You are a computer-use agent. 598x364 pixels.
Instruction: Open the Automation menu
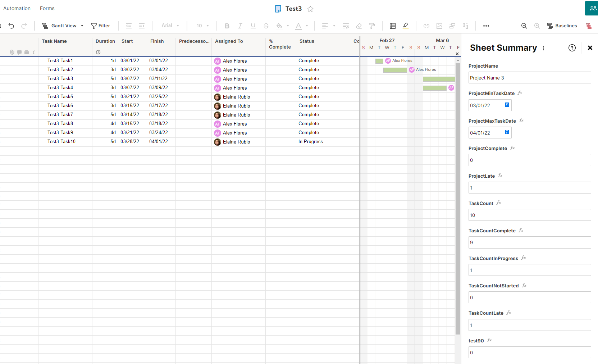pos(17,8)
